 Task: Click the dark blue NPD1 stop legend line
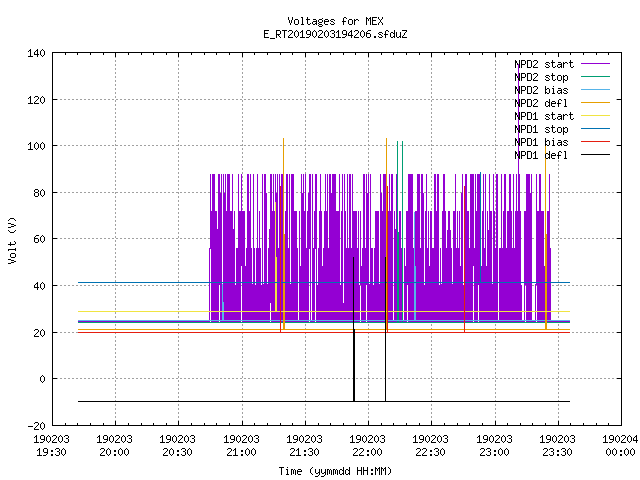[x=595, y=129]
